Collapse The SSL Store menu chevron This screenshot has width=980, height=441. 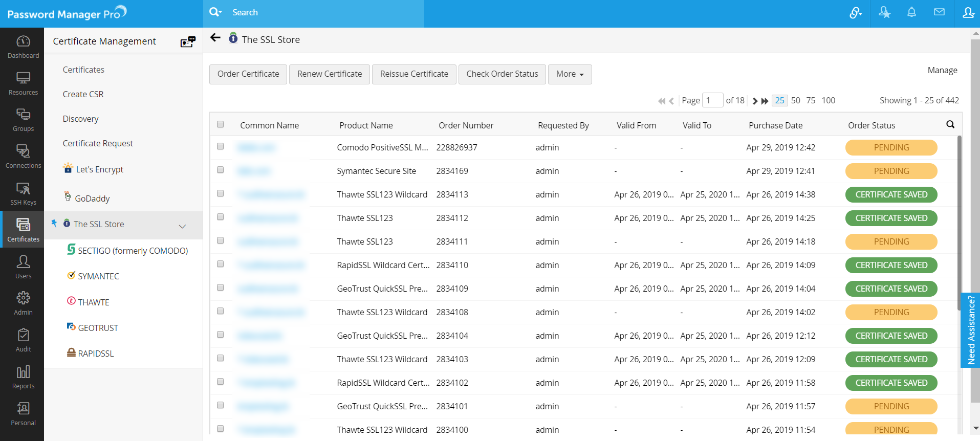(182, 226)
